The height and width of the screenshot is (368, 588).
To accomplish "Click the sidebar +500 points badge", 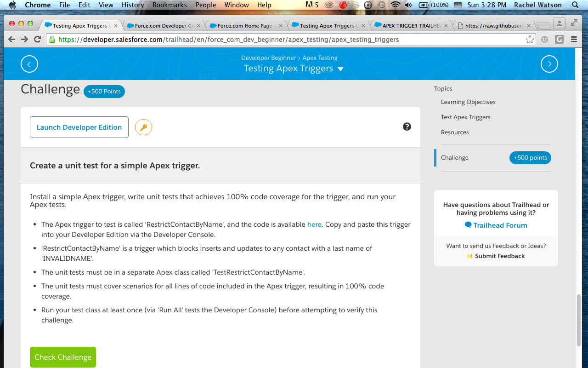I will 530,158.
